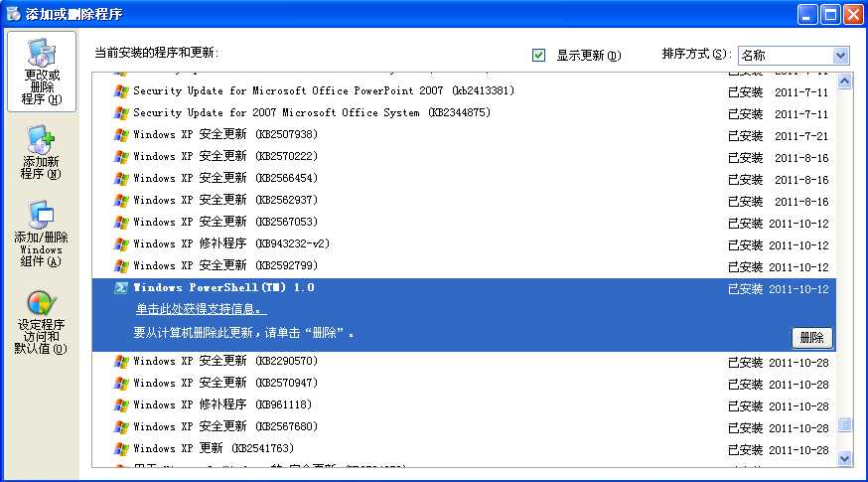Select Windows XP 安全更新 (KB2562937) row
Viewport: 868px width, 482px height.
pyautogui.click(x=464, y=201)
